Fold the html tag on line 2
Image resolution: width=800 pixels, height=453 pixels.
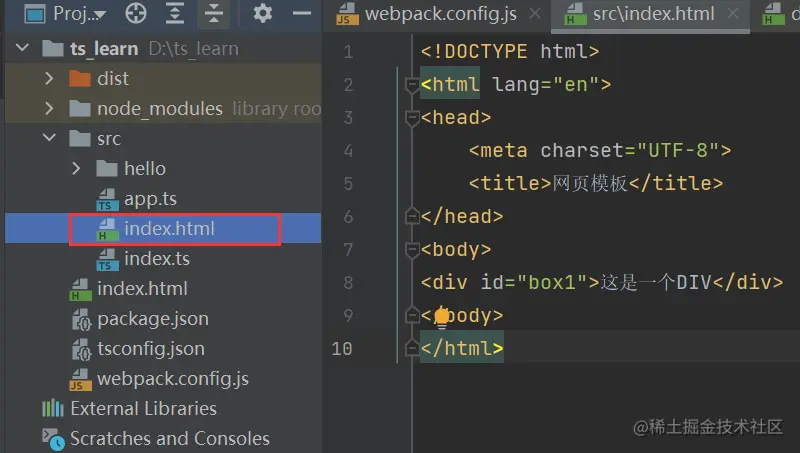(412, 85)
